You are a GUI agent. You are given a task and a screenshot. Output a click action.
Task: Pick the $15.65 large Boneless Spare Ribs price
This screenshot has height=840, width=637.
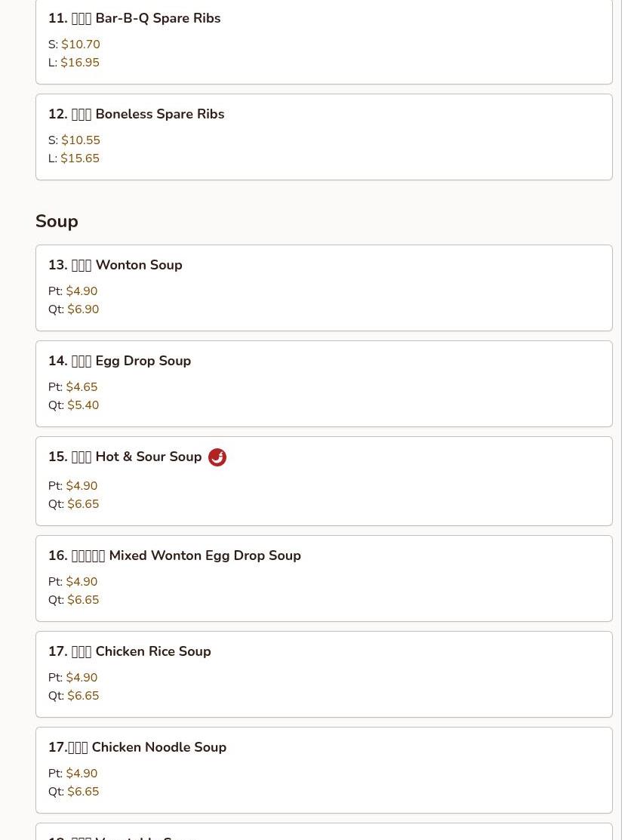(80, 158)
